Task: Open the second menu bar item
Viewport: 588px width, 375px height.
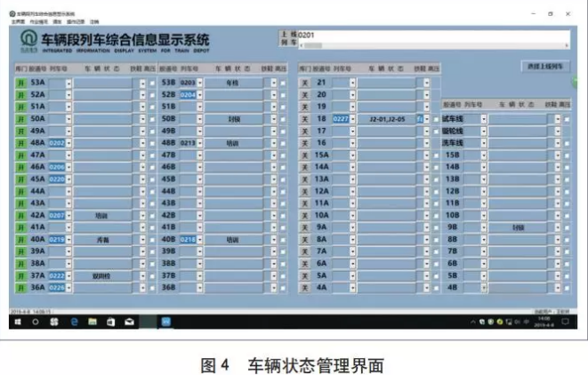Action: coord(38,21)
